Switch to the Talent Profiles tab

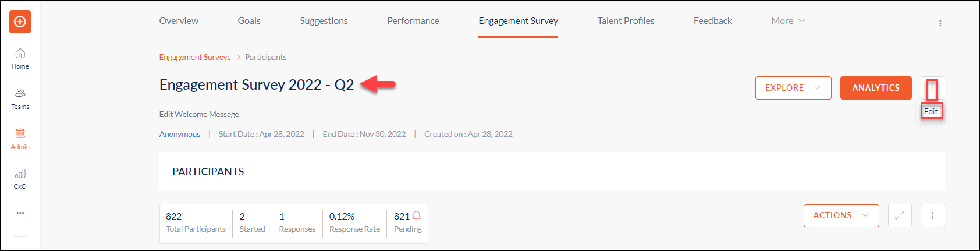pos(626,21)
